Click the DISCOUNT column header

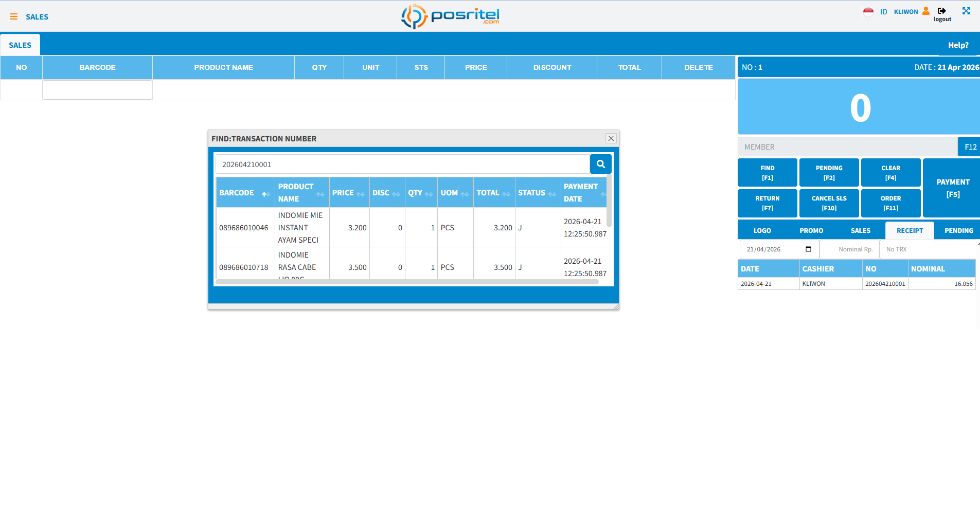click(x=552, y=67)
